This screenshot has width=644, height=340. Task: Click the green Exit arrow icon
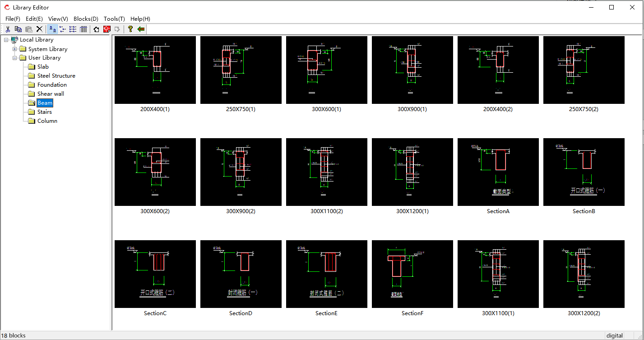141,29
